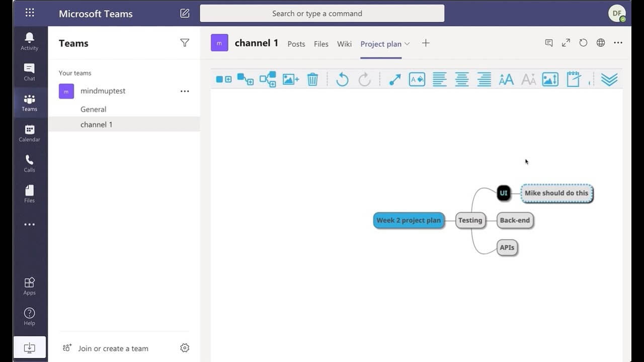Open the Apps store

[30, 286]
